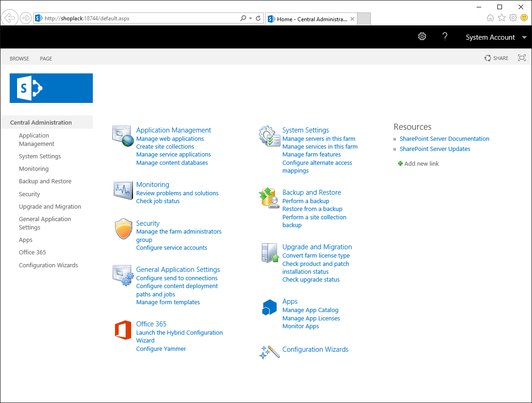The image size is (532, 403).
Task: Open SharePoint Server Documentation resource link
Action: tap(444, 139)
